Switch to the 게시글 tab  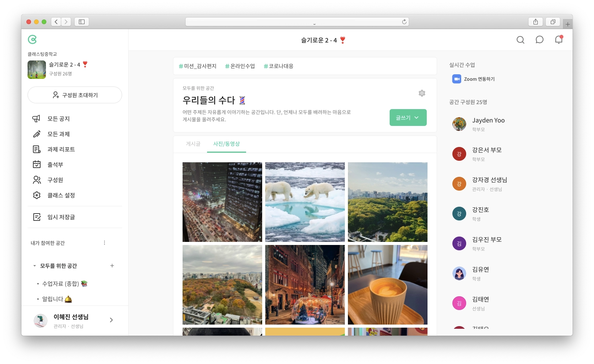pyautogui.click(x=193, y=144)
